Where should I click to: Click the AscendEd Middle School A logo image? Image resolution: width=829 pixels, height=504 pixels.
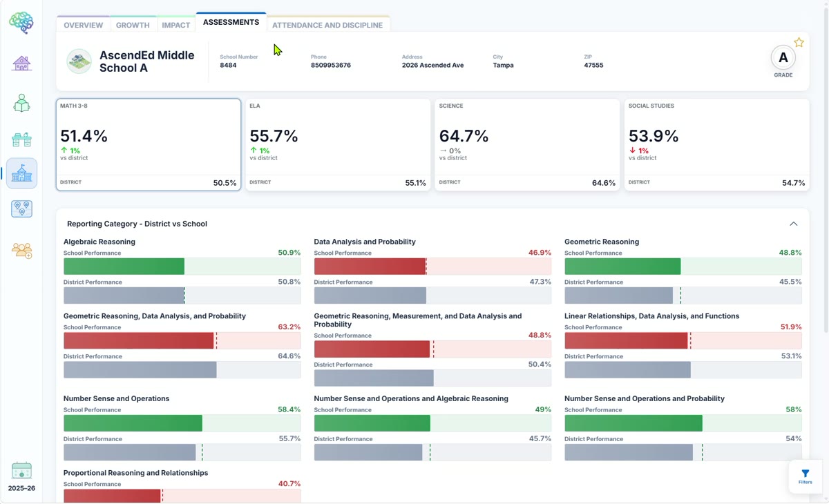[79, 61]
